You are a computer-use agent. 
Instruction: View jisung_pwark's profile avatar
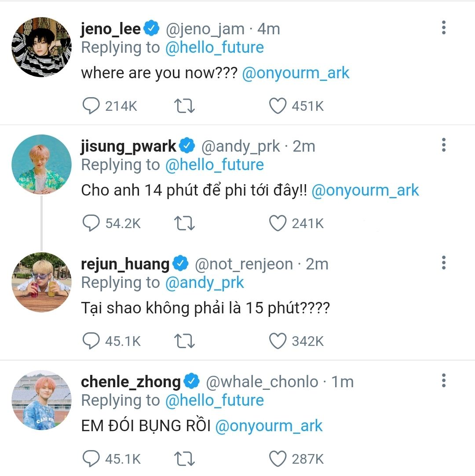[41, 165]
